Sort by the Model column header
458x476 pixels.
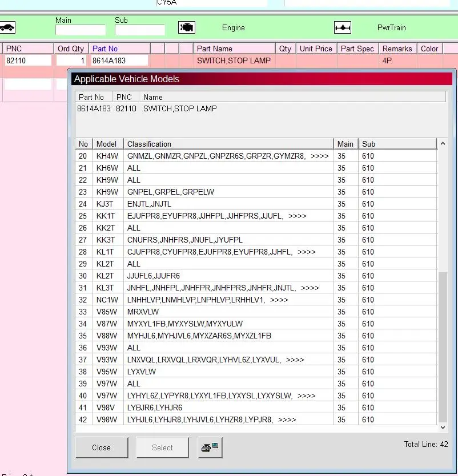[107, 144]
